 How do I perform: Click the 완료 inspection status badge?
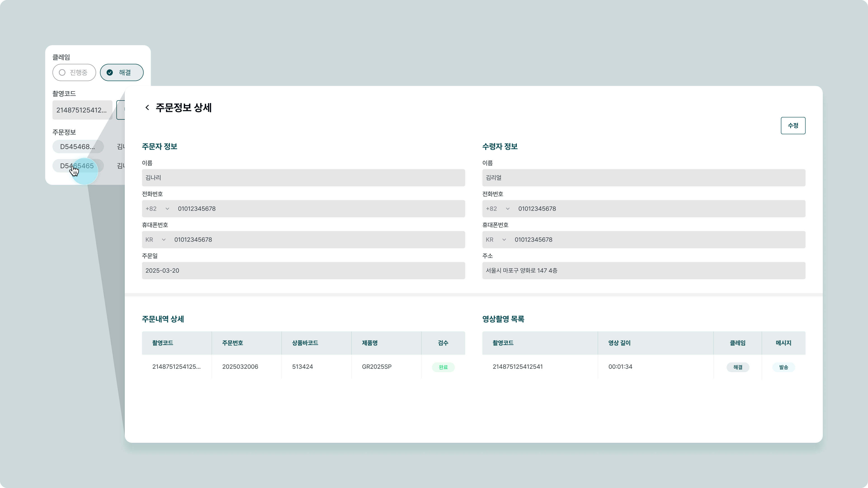point(443,367)
